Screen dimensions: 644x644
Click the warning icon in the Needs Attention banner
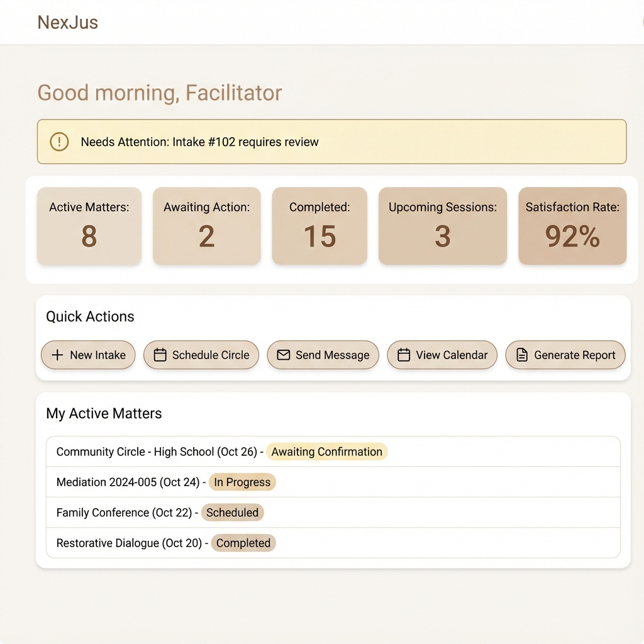[x=59, y=142]
